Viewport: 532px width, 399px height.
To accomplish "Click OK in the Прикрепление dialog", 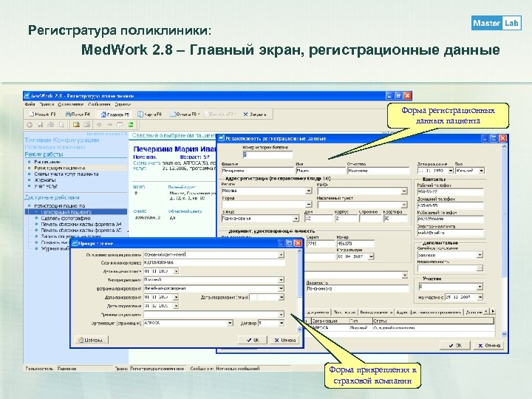I will pos(253,340).
